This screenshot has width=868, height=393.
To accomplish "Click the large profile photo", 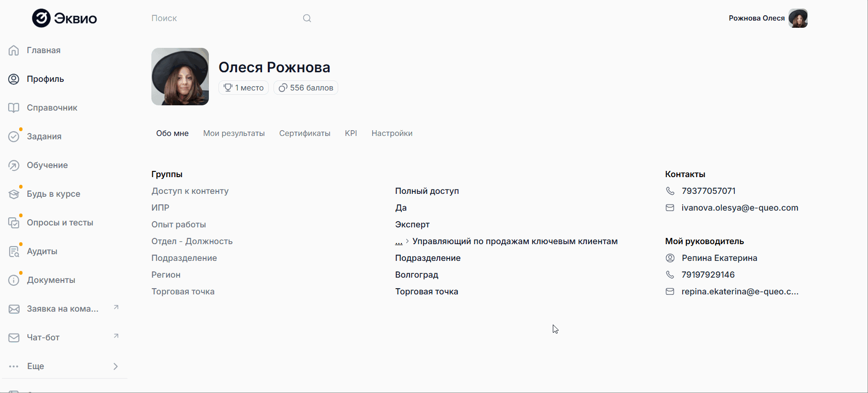I will (x=180, y=77).
